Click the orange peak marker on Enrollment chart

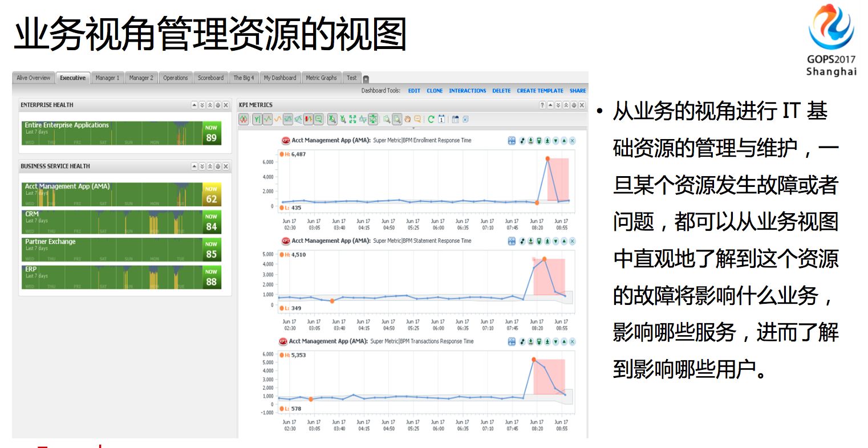[547, 158]
